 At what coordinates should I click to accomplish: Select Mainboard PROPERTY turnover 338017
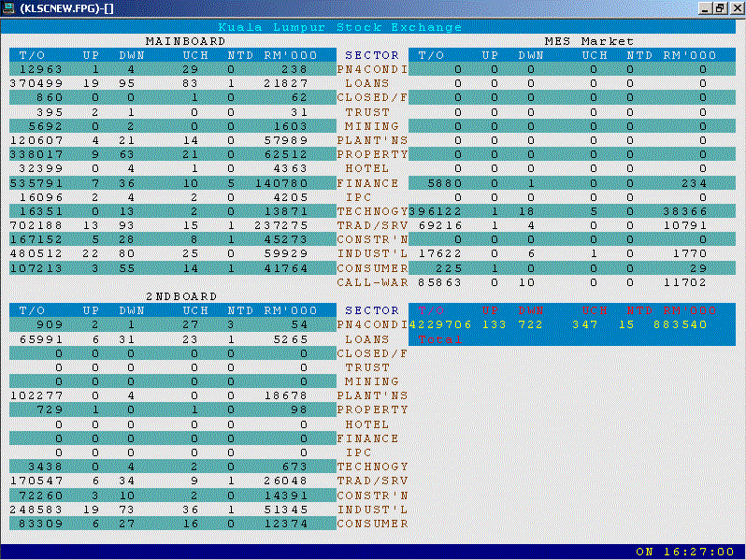[36, 154]
